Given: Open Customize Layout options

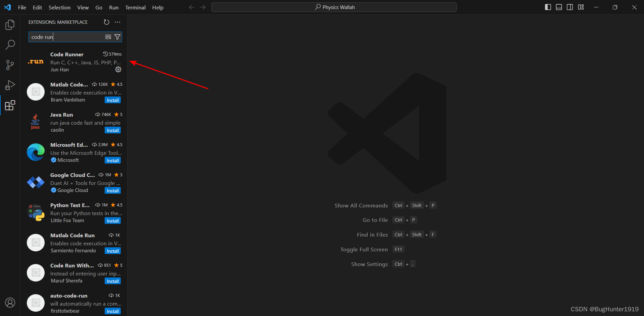Looking at the screenshot, I should pyautogui.click(x=581, y=7).
